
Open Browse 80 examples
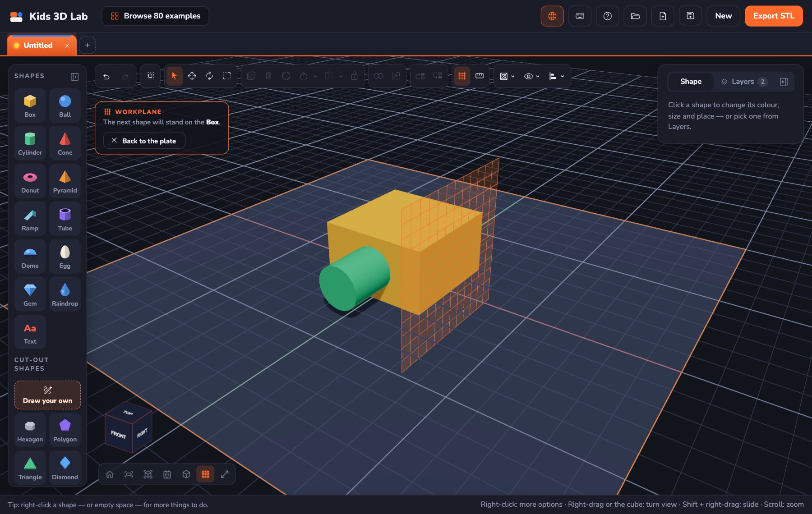(x=155, y=16)
